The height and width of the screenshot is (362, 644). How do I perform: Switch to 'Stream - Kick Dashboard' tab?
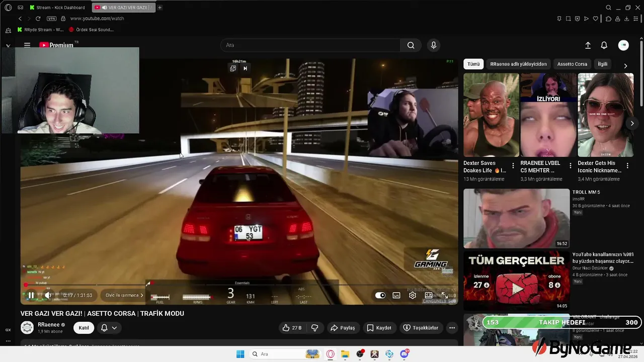click(58, 8)
